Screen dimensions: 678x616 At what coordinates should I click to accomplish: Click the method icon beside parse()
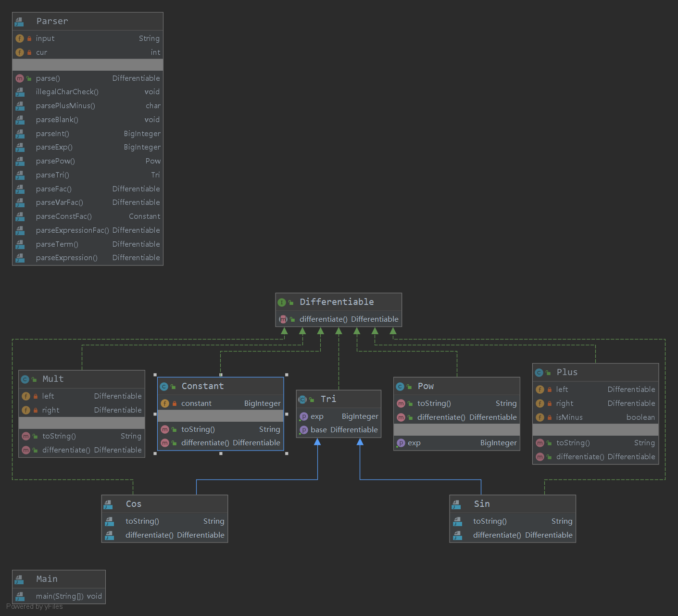pyautogui.click(x=20, y=78)
